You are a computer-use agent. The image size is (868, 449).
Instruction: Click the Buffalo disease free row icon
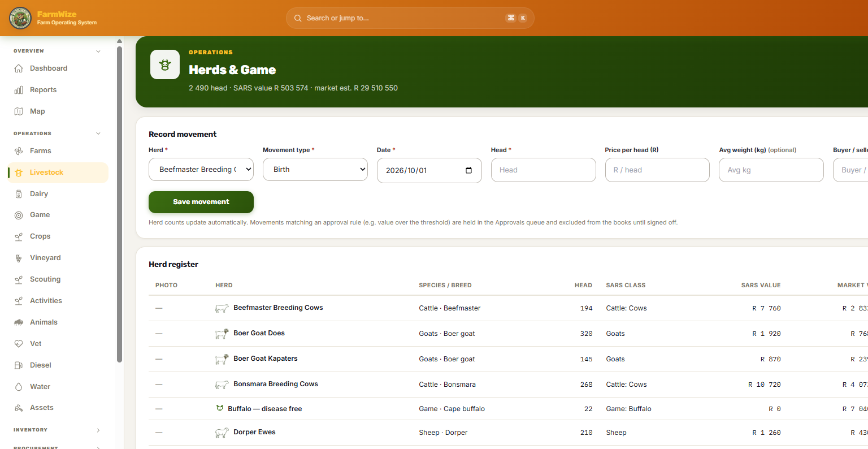click(x=220, y=408)
